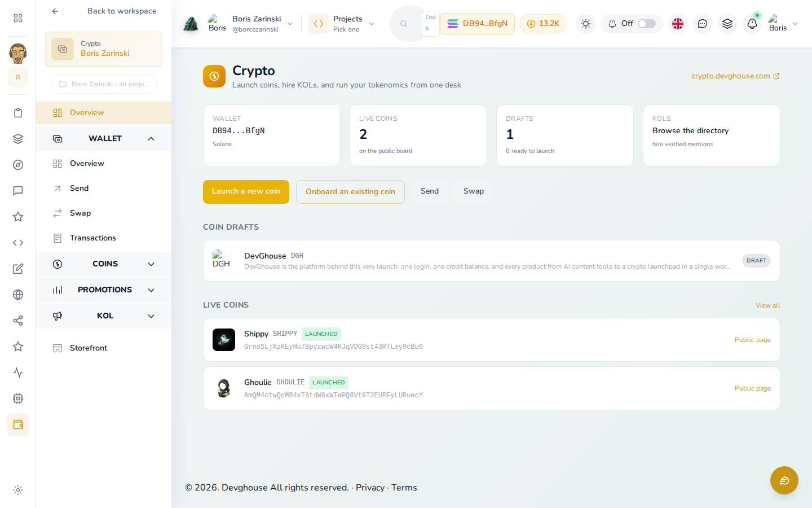Expand the COINS section
Image resolution: width=812 pixels, height=508 pixels.
pos(104,264)
